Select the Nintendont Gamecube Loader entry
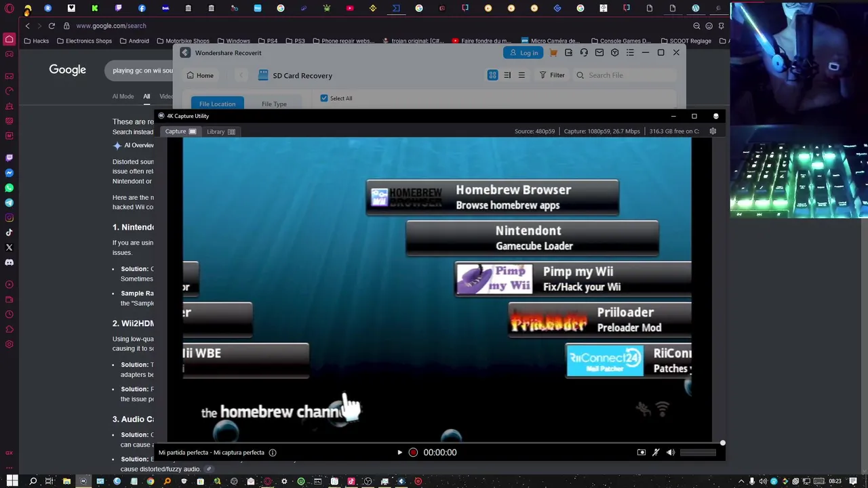Screen dimensions: 868x488 532,238
